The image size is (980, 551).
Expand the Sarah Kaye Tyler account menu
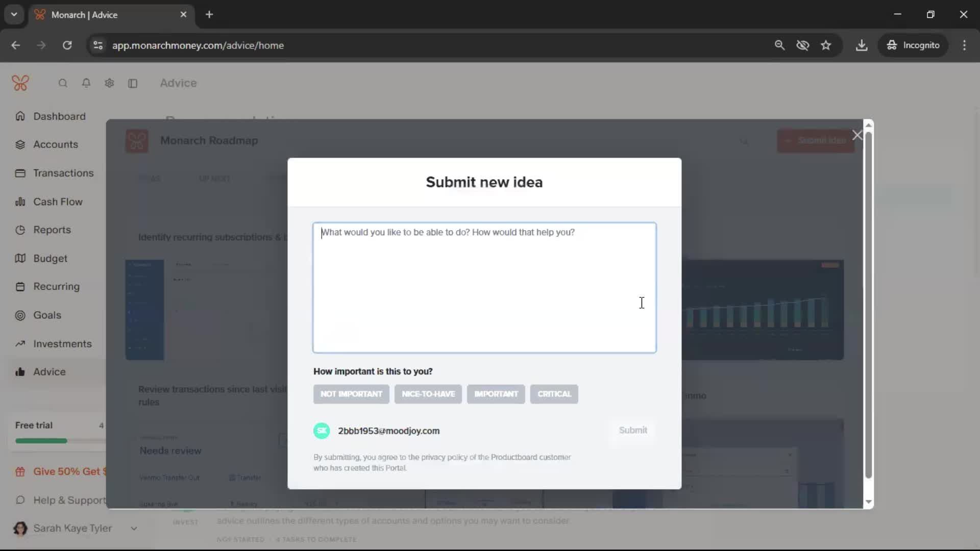pos(134,529)
